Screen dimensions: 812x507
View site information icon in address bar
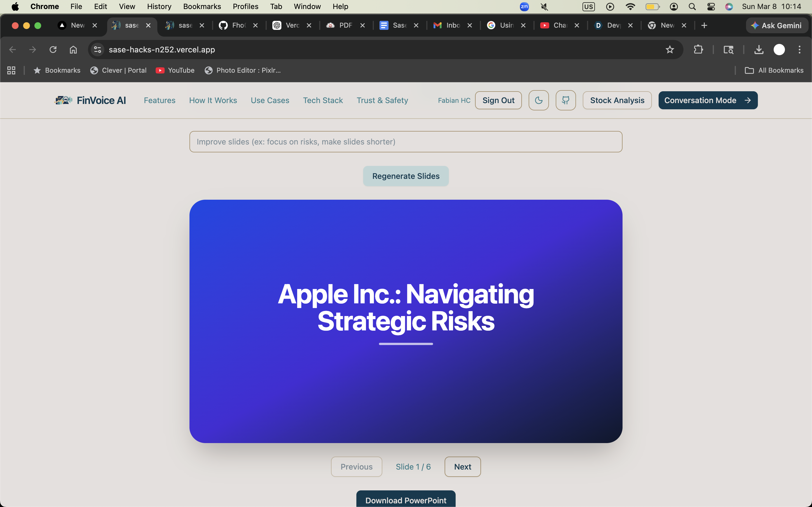tap(98, 50)
